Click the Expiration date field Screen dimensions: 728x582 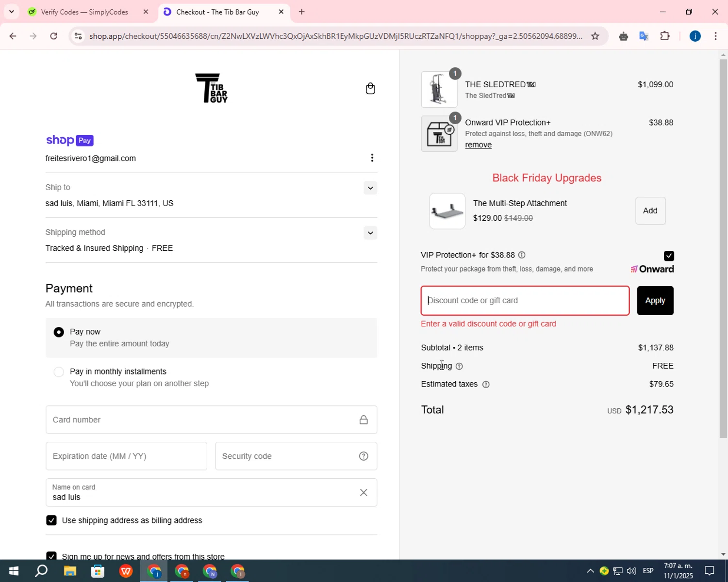point(126,456)
